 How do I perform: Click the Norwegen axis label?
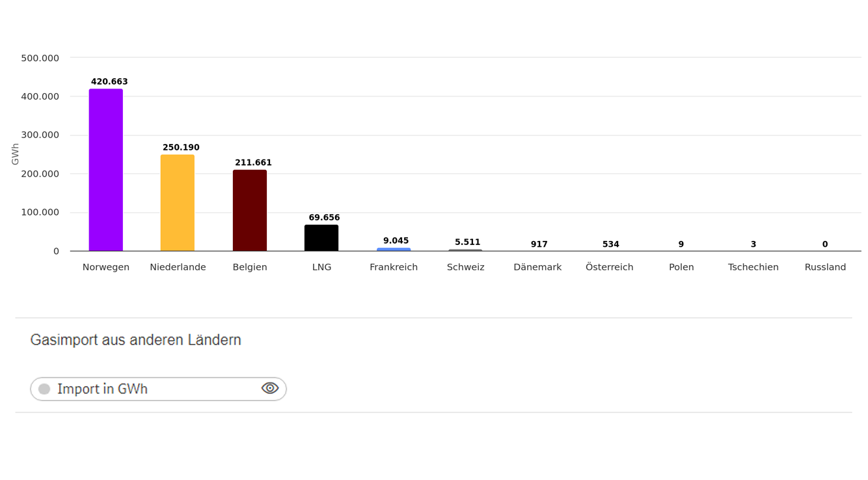(x=106, y=267)
